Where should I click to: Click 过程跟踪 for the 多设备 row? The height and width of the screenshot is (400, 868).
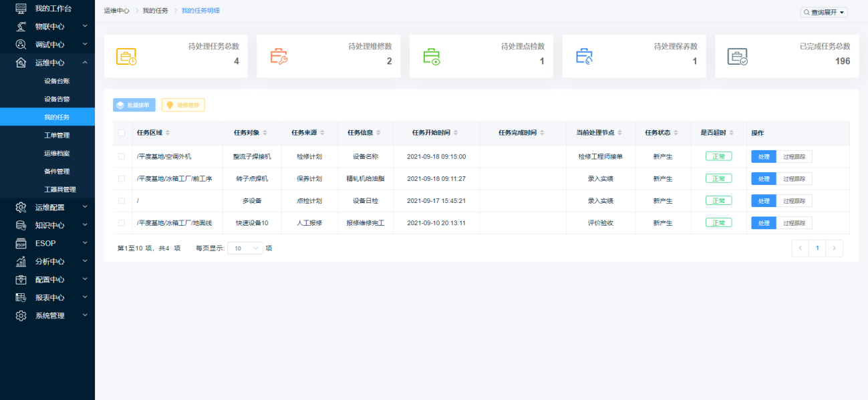794,200
